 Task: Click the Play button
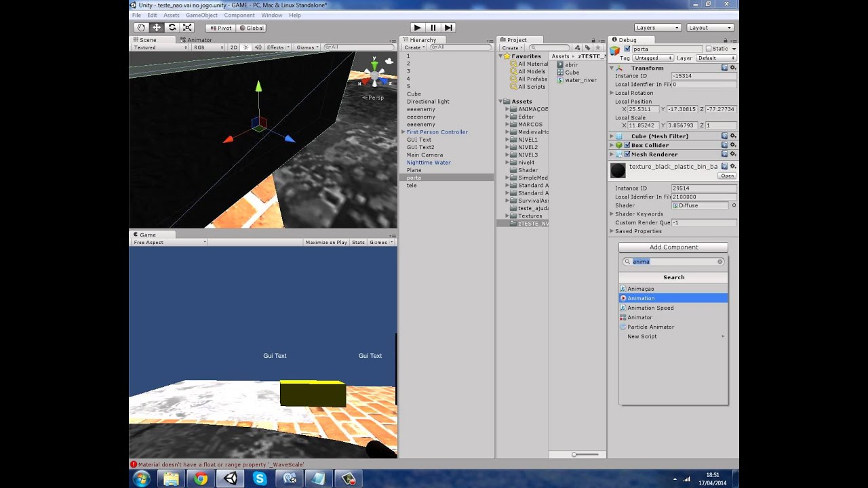tap(417, 28)
